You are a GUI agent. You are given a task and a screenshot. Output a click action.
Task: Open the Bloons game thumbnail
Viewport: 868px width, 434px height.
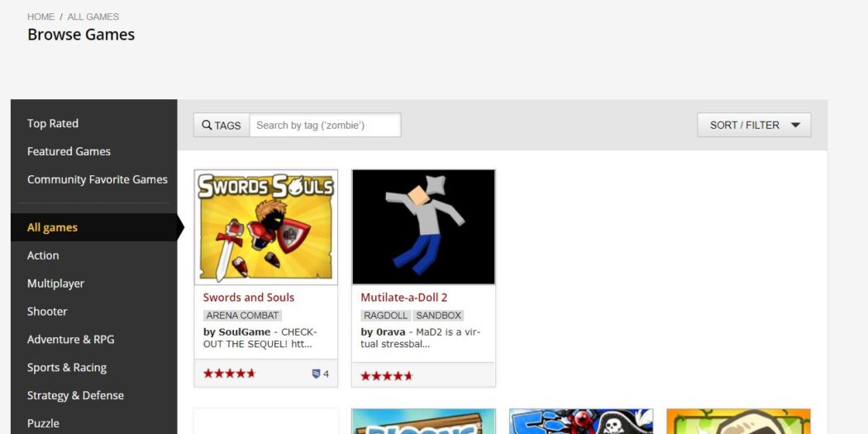click(x=423, y=422)
